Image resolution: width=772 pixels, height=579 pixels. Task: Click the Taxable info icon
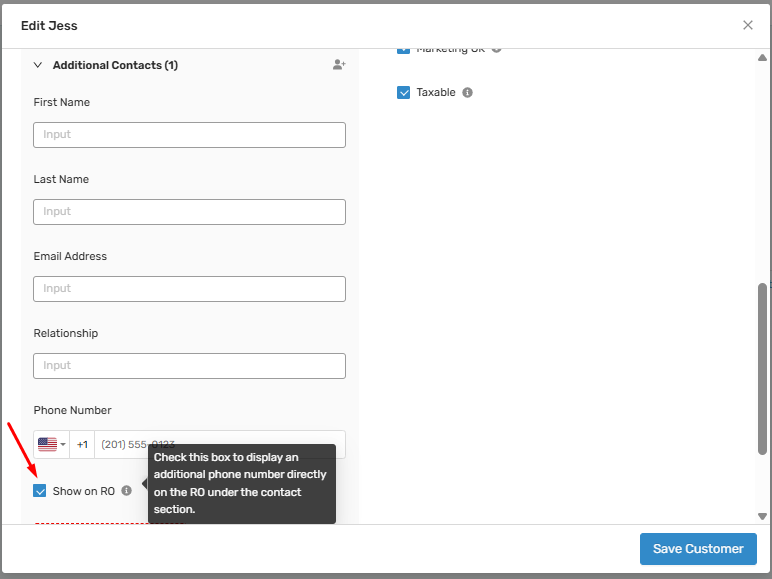pyautogui.click(x=467, y=93)
